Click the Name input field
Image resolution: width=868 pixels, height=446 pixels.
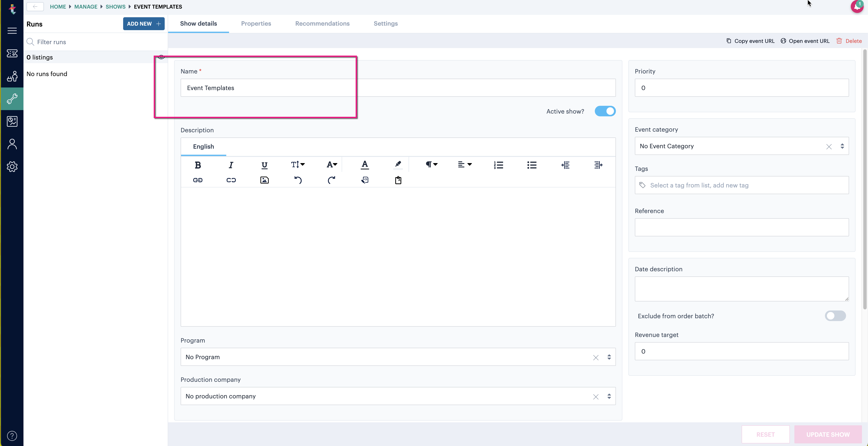[x=398, y=88]
